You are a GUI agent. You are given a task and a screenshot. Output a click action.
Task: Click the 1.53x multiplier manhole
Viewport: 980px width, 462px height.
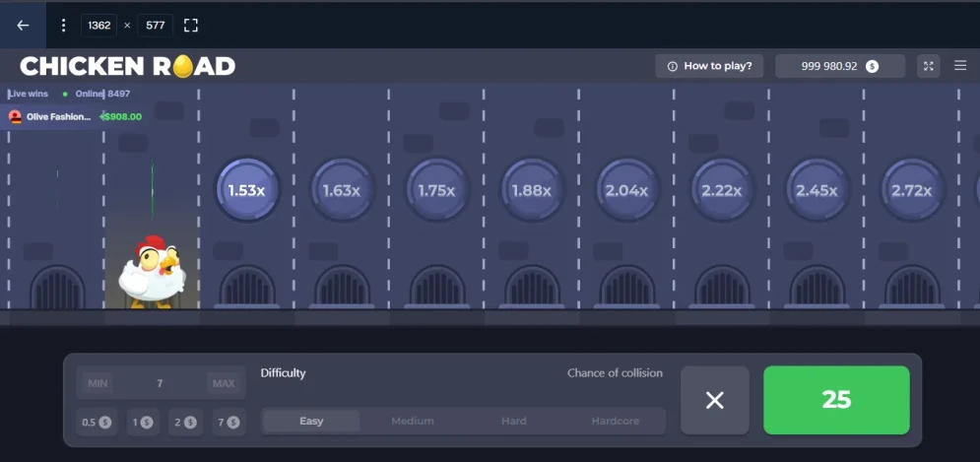pyautogui.click(x=247, y=190)
